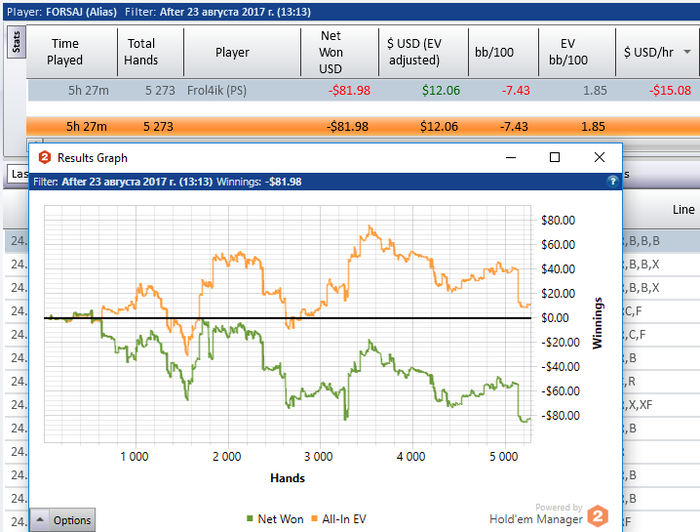Click the Results Graph window logo icon
This screenshot has width=700, height=532.
[45, 158]
